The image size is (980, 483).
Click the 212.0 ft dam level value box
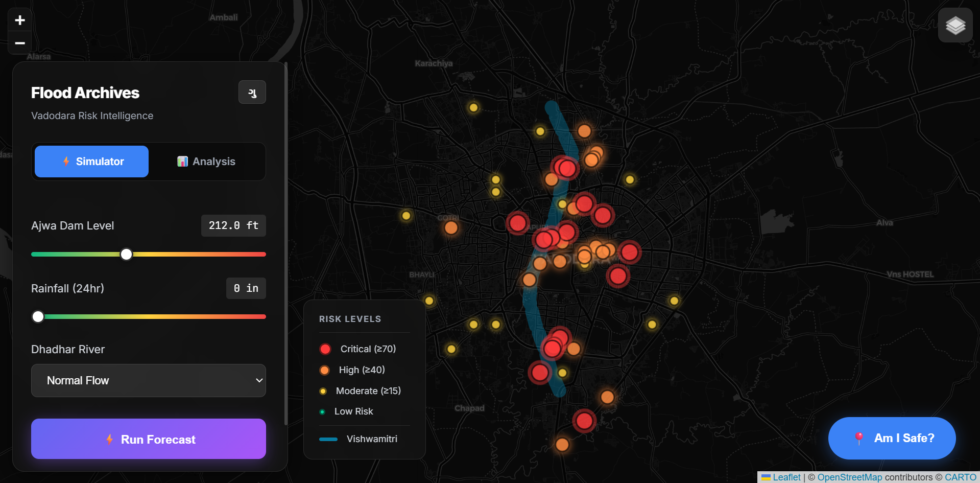(x=233, y=225)
